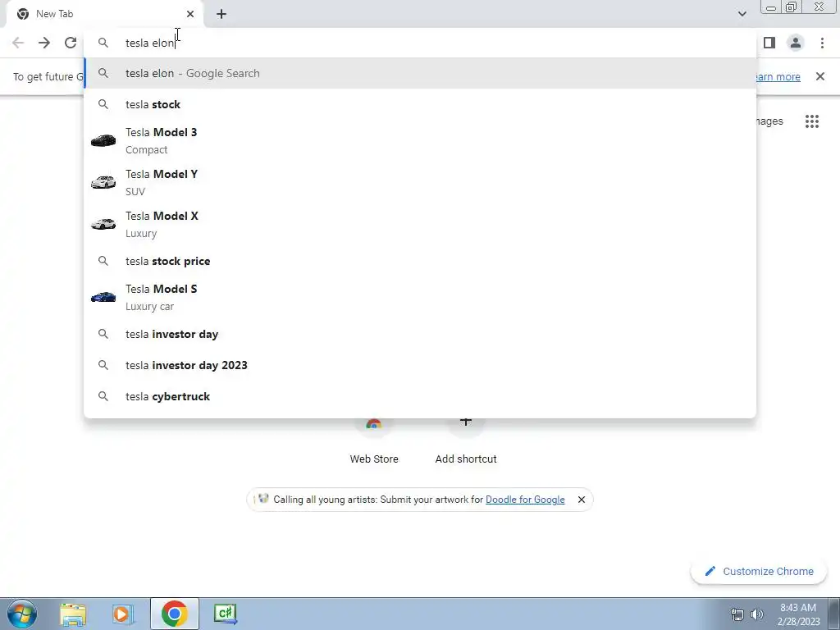Choose the 'tesla stock' suggestion
Screen dimensions: 840x630
point(420,104)
